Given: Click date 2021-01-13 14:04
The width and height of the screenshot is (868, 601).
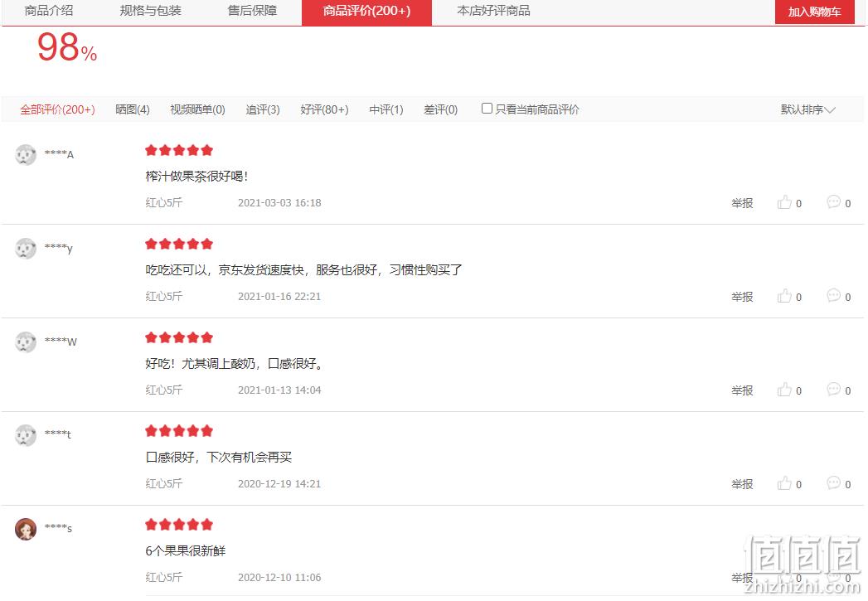Looking at the screenshot, I should (x=279, y=390).
